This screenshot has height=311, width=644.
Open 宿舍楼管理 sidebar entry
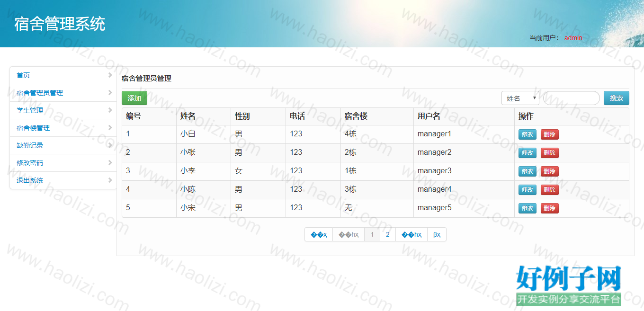(63, 128)
